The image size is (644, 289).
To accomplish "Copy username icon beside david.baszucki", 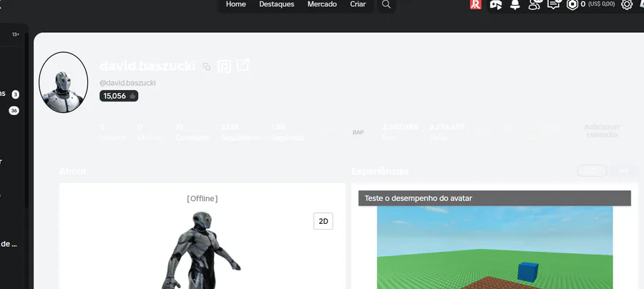I will (207, 67).
